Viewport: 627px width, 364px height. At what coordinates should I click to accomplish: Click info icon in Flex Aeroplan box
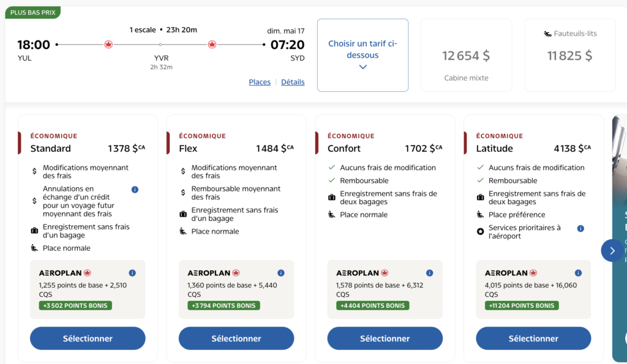tap(281, 273)
